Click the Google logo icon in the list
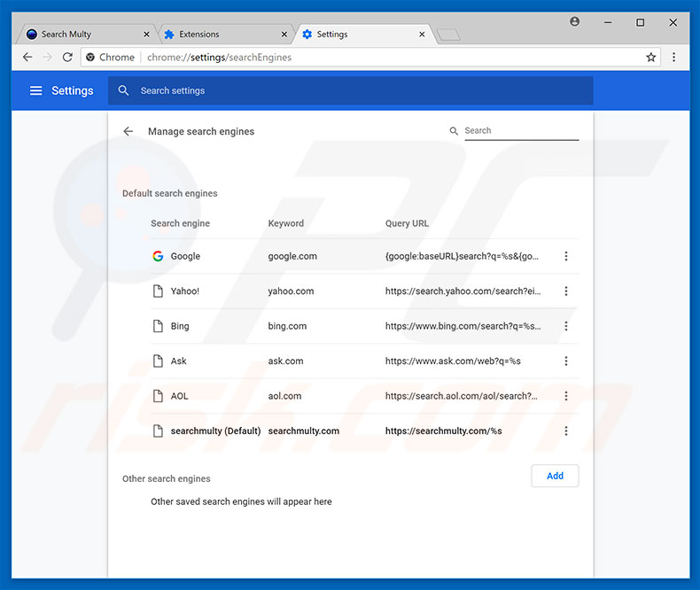 point(158,256)
